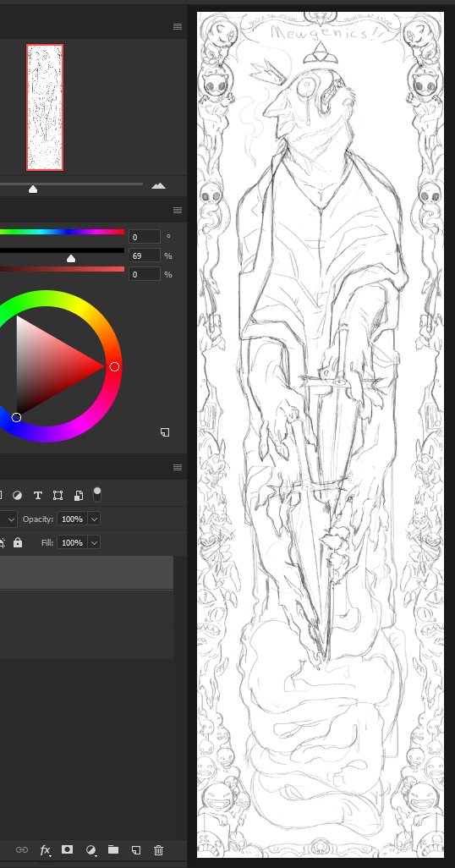Filter layers by adjustment layer
This screenshot has height=868, width=455.
pos(17,496)
